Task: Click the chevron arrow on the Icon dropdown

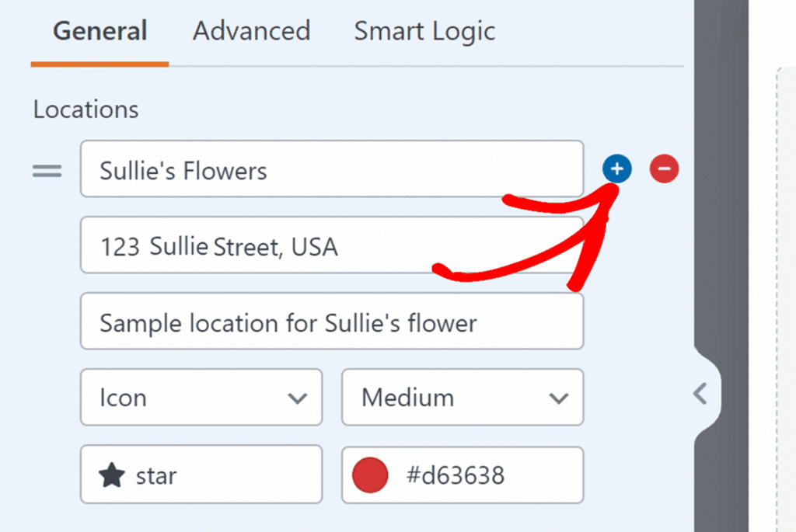Action: 298,398
